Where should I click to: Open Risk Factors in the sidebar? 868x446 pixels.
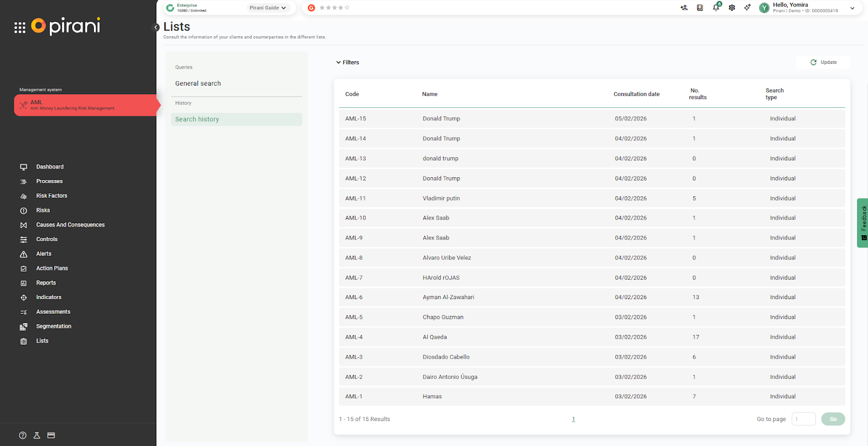tap(52, 196)
